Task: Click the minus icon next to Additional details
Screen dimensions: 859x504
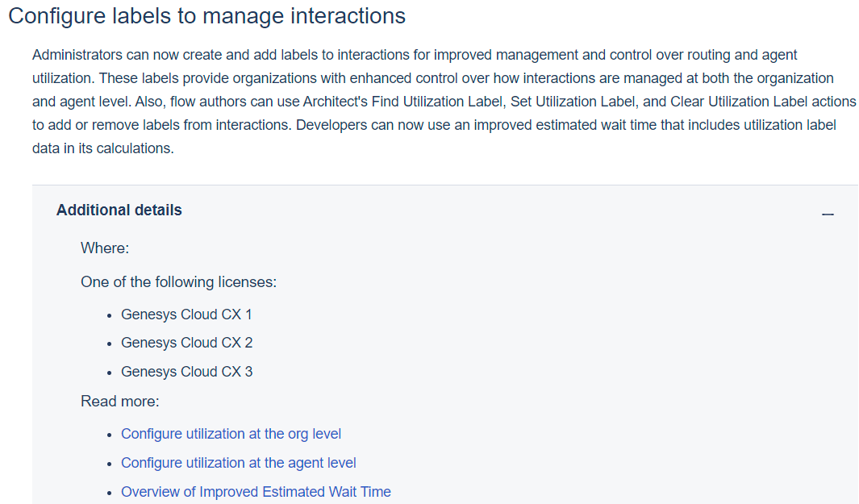Action: click(828, 213)
